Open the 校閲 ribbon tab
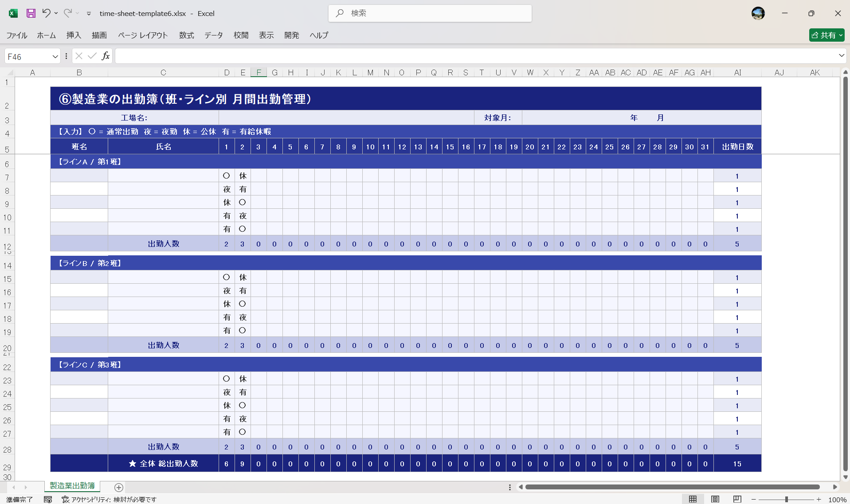 pyautogui.click(x=241, y=35)
